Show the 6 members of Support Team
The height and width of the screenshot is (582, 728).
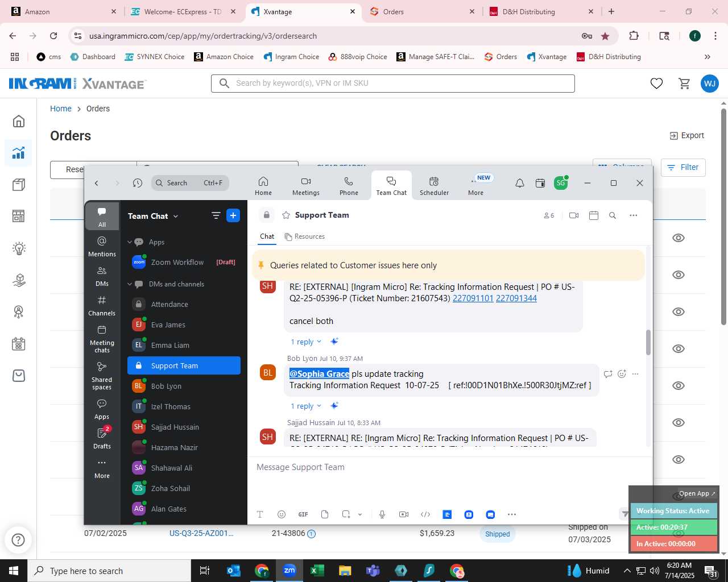(x=549, y=215)
